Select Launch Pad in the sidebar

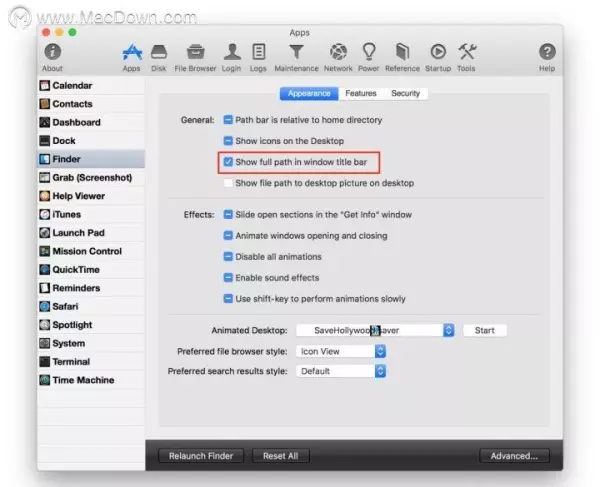pos(91,233)
